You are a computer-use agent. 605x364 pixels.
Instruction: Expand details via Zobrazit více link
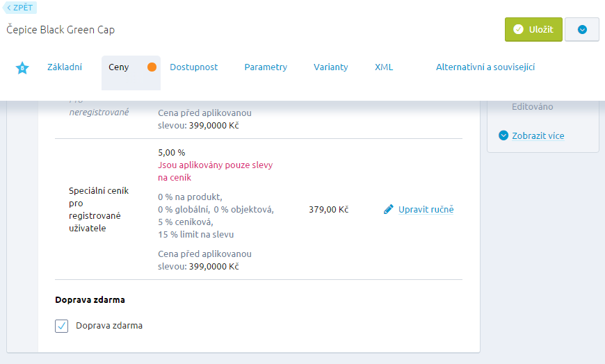tap(538, 135)
